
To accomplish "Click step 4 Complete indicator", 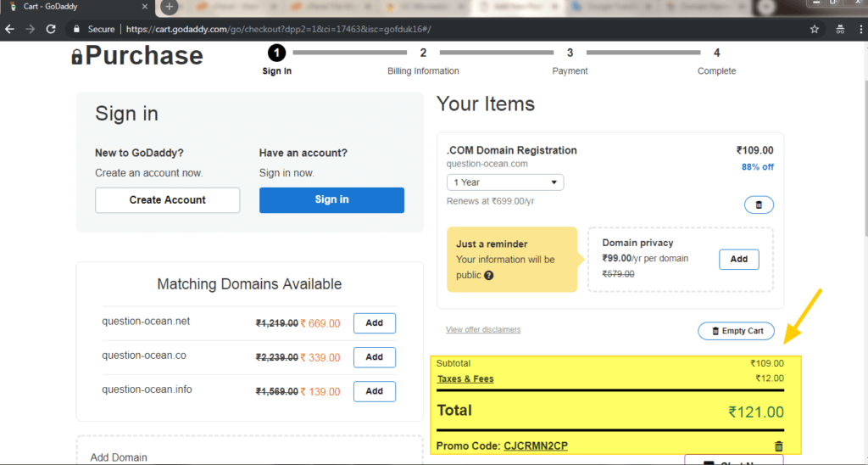I will 716,60.
